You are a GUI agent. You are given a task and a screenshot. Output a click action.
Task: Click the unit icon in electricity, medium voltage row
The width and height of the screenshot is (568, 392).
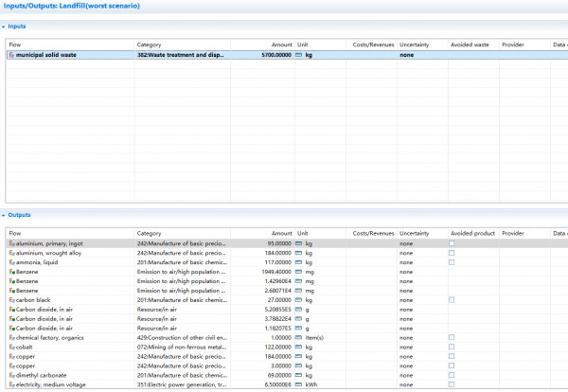pos(298,384)
